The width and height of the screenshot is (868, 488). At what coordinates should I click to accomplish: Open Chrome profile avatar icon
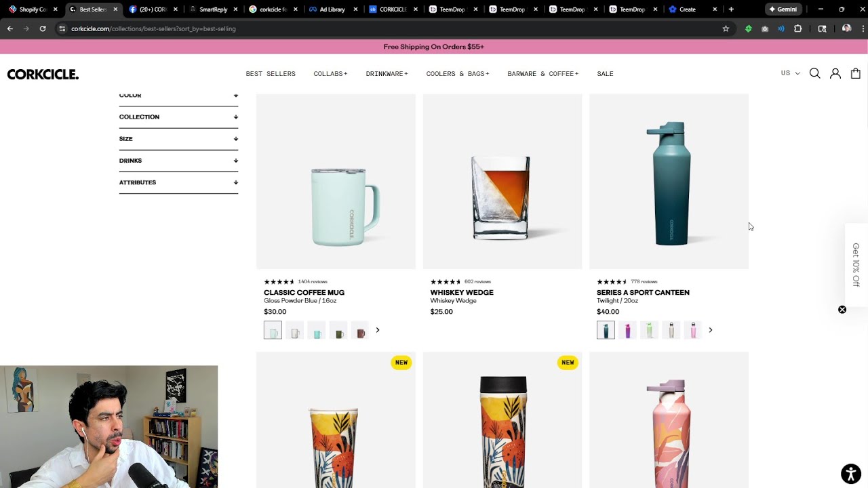click(x=846, y=28)
